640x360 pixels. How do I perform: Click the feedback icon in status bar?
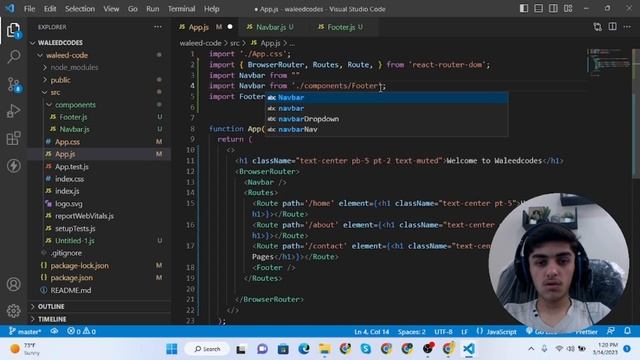click(x=611, y=331)
